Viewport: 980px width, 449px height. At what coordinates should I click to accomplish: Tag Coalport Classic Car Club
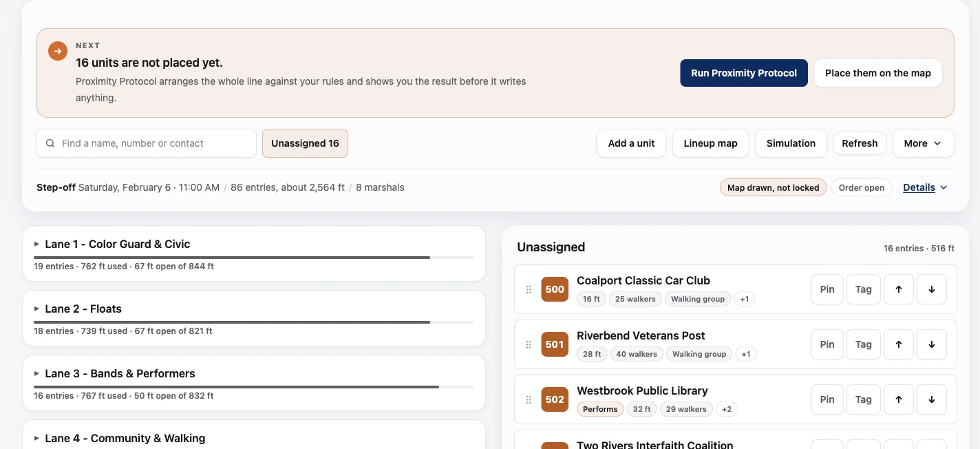[863, 289]
